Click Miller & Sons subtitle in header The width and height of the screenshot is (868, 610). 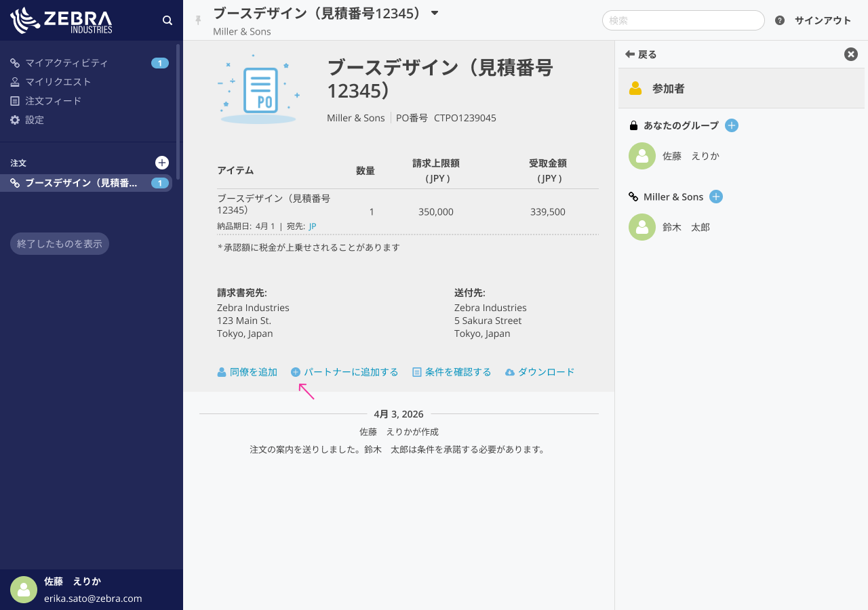click(242, 32)
